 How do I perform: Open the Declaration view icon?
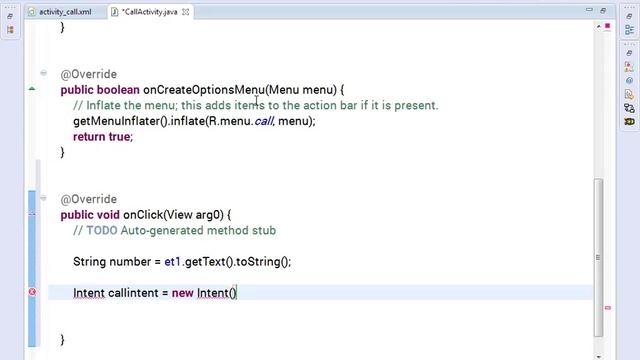(629, 94)
